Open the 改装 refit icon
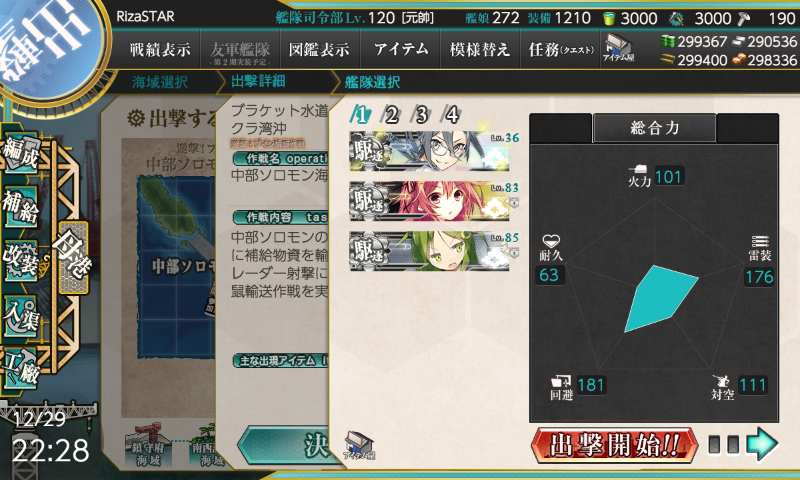Image resolution: width=800 pixels, height=480 pixels. tap(20, 261)
